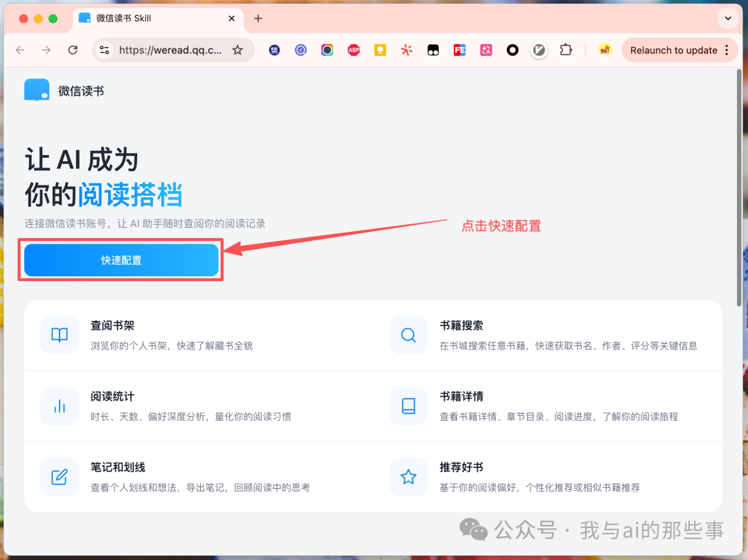Open the site information icon in address bar
This screenshot has height=560, width=748.
click(x=105, y=50)
